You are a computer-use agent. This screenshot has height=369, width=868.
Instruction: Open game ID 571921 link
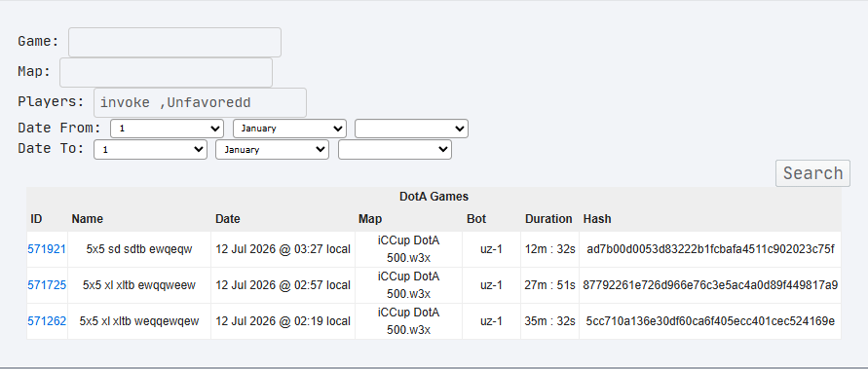(47, 249)
